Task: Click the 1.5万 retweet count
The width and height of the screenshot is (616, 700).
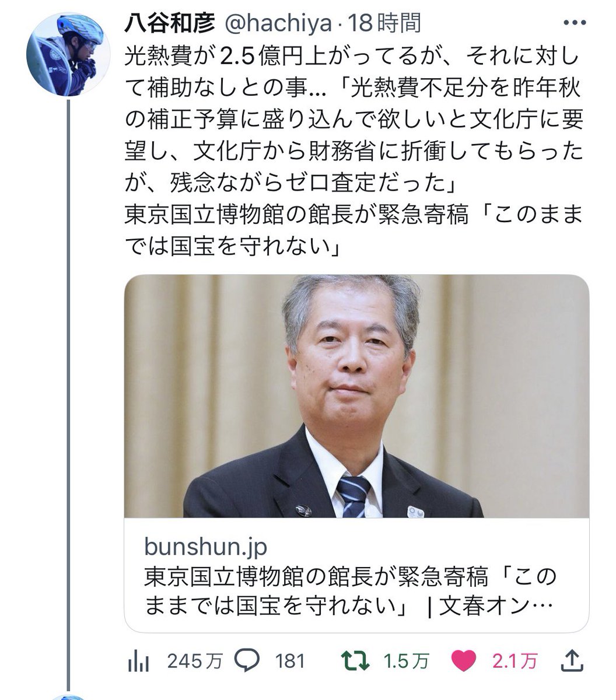Action: [407, 661]
